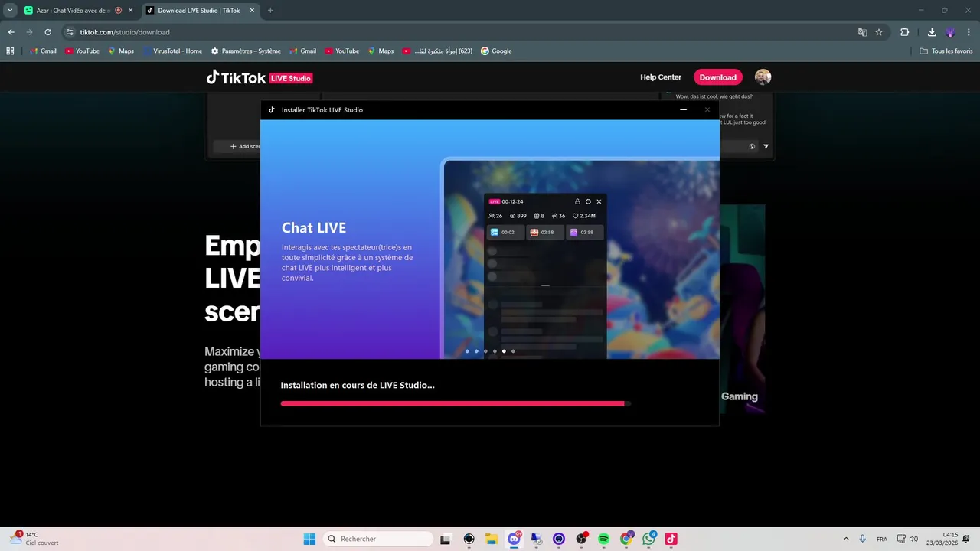Click the installation progress bar
The width and height of the screenshot is (980, 551).
[x=456, y=403]
